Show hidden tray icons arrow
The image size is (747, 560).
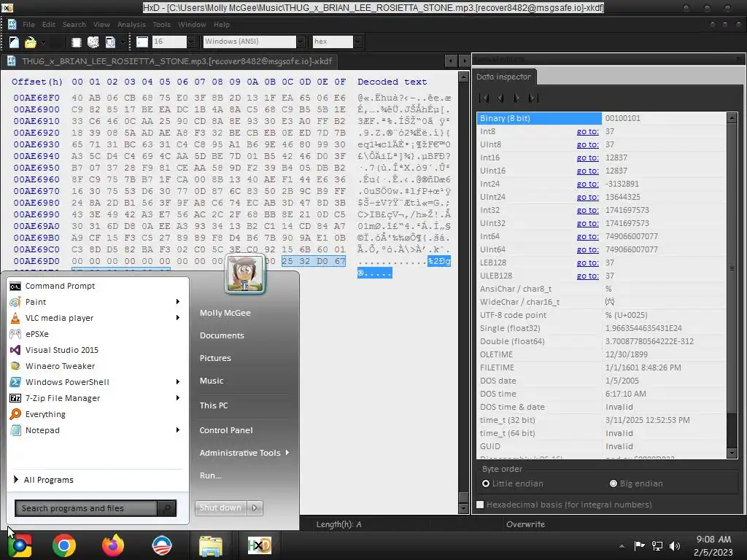622,546
